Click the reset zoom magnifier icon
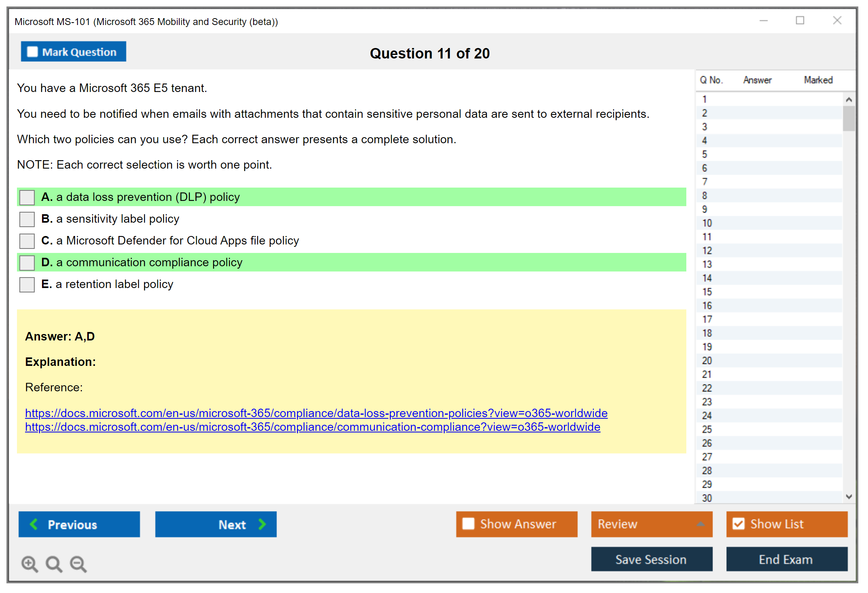 [x=54, y=564]
